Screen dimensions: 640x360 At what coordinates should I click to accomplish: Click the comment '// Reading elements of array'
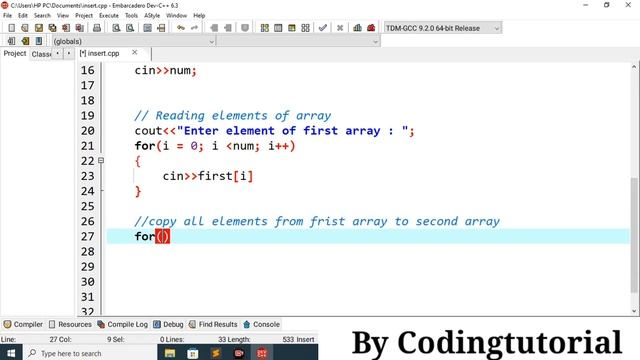coord(233,116)
